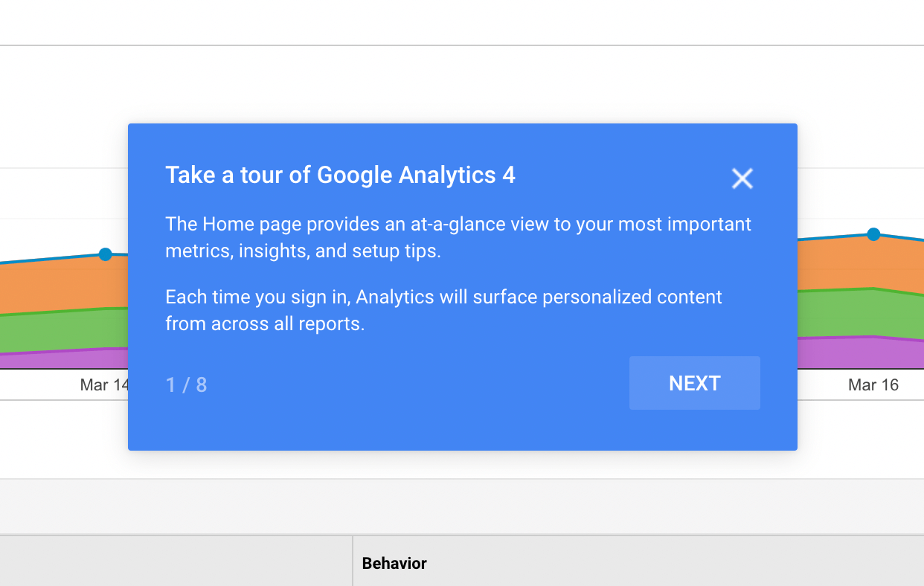The height and width of the screenshot is (586, 924).
Task: Select the data point above Mar 14
Action: (x=106, y=254)
